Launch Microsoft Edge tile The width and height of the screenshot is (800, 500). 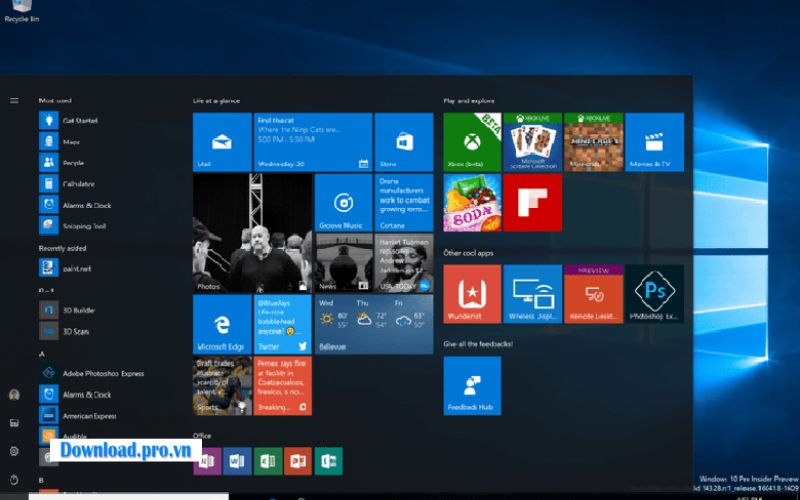click(x=222, y=324)
